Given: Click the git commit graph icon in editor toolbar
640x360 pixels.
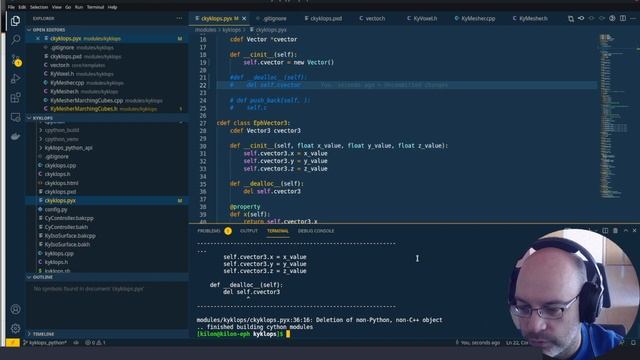Looking at the screenshot, I should pos(581,18).
